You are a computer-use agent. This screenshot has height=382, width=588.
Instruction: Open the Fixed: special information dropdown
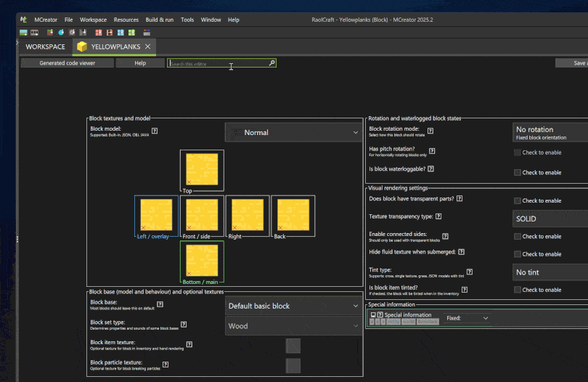[x=467, y=318]
